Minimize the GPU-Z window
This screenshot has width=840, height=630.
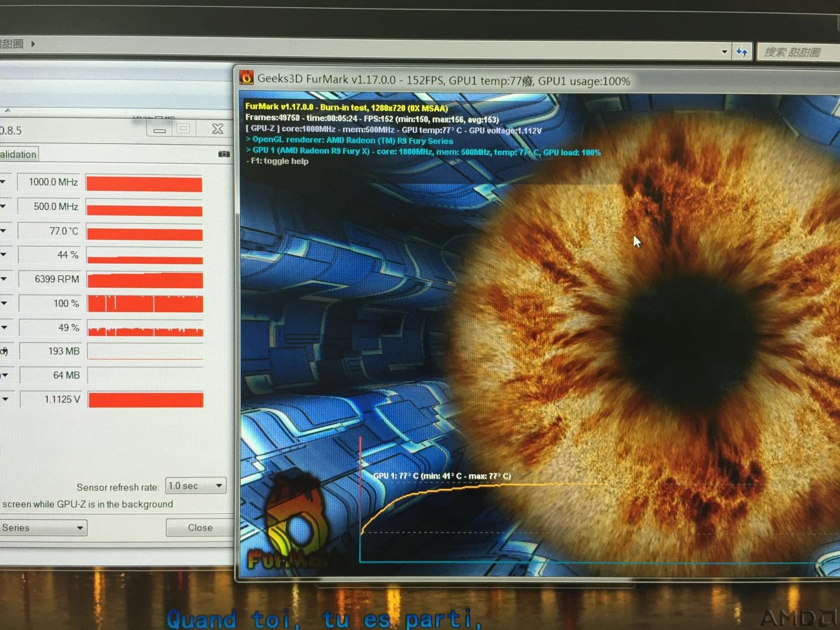159,130
